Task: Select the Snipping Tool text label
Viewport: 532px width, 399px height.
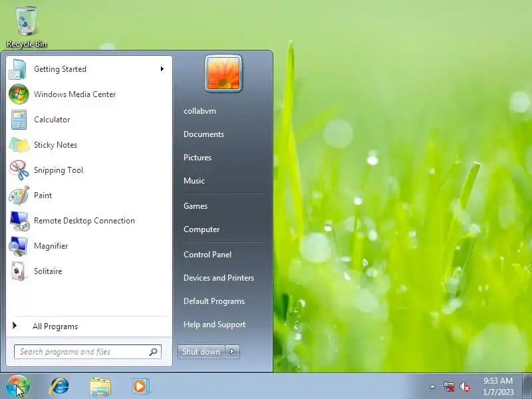Action: click(59, 170)
